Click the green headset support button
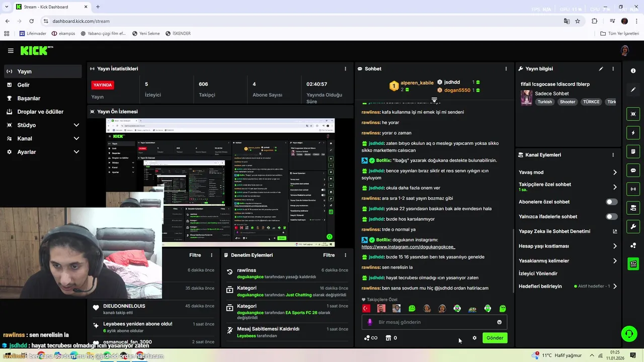 (628, 334)
